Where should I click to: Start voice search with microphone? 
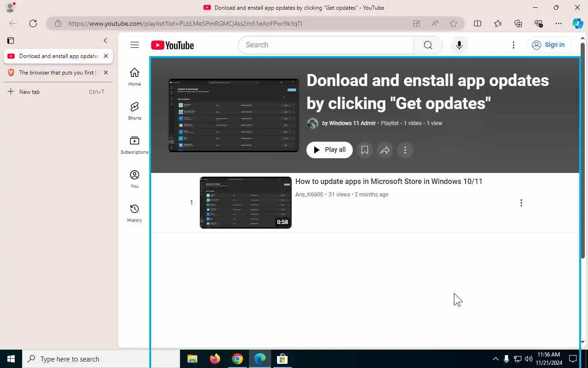pyautogui.click(x=459, y=45)
